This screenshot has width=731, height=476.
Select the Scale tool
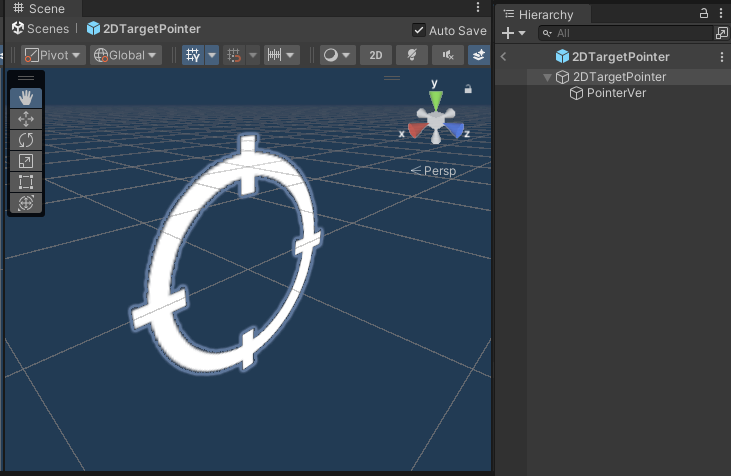[26, 161]
